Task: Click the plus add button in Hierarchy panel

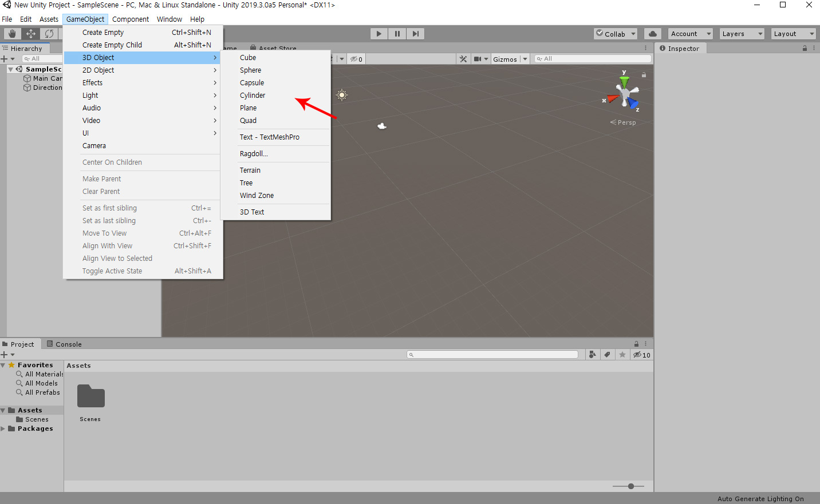Action: coord(5,59)
